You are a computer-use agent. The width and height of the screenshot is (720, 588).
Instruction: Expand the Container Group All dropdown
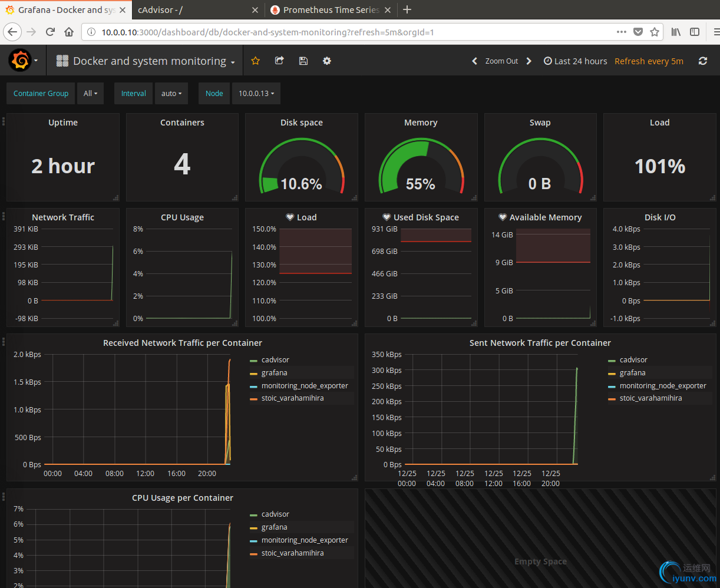click(91, 93)
